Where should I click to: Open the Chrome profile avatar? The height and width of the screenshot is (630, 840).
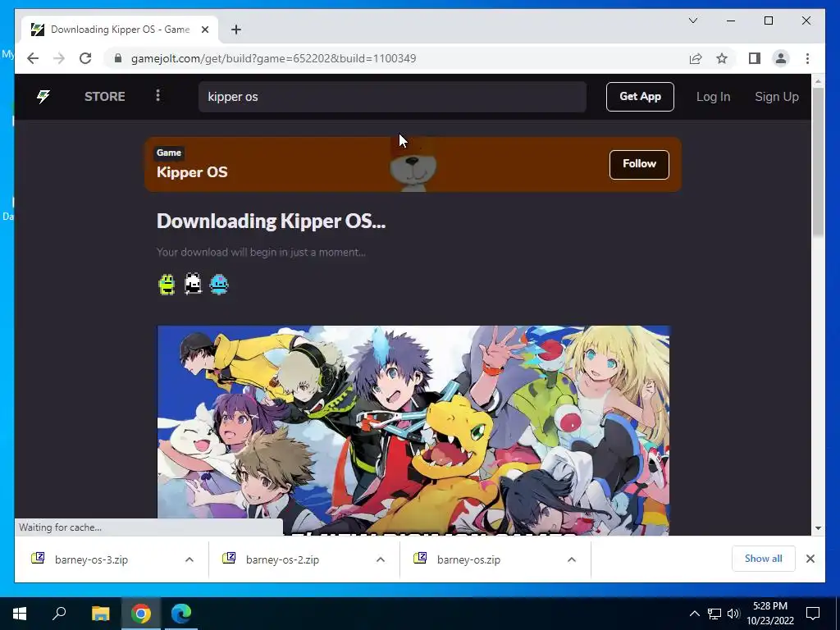781,58
